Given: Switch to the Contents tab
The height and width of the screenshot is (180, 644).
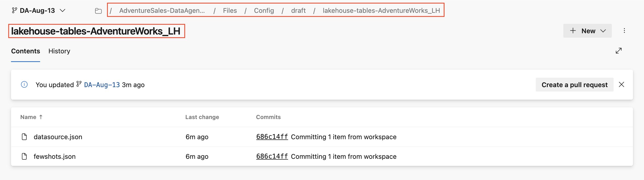Looking at the screenshot, I should tap(25, 51).
